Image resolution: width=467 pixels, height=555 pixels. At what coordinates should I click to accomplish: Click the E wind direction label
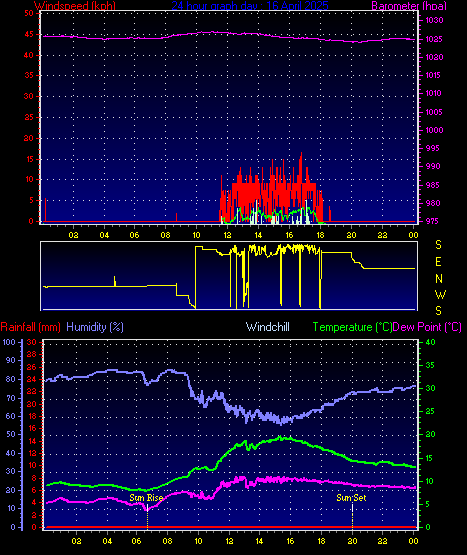(438, 262)
